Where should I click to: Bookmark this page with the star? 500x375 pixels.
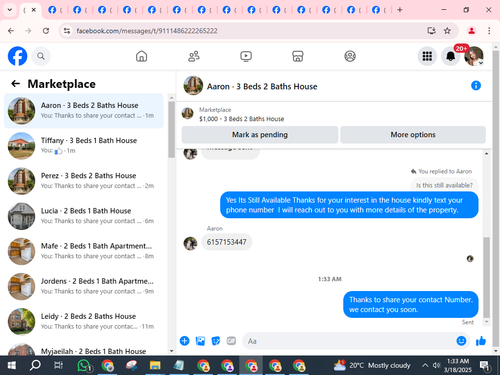[x=447, y=31]
